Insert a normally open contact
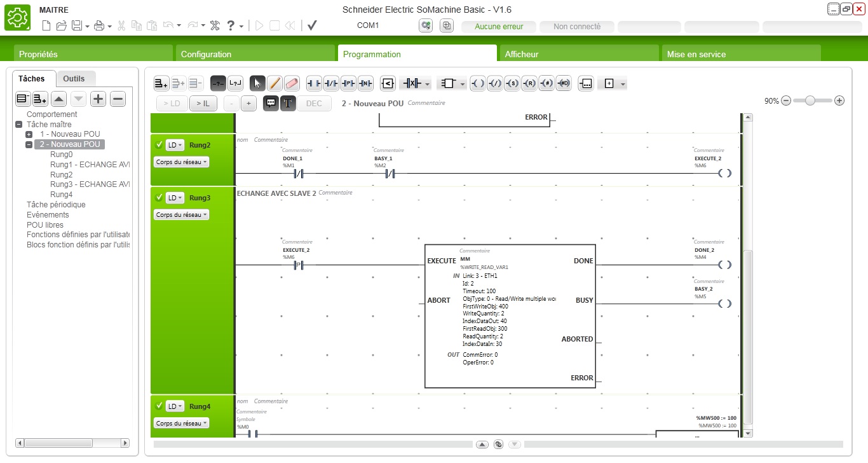This screenshot has height=463, width=868. pyautogui.click(x=314, y=83)
